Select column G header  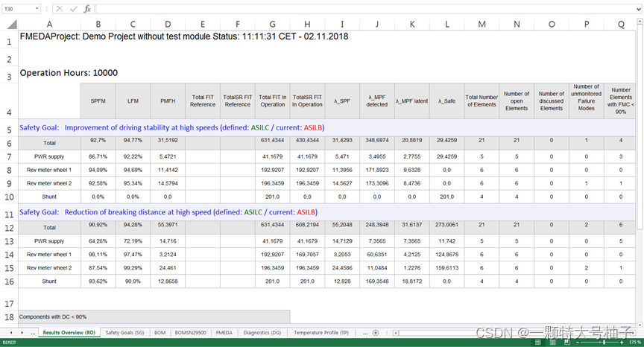(272, 24)
